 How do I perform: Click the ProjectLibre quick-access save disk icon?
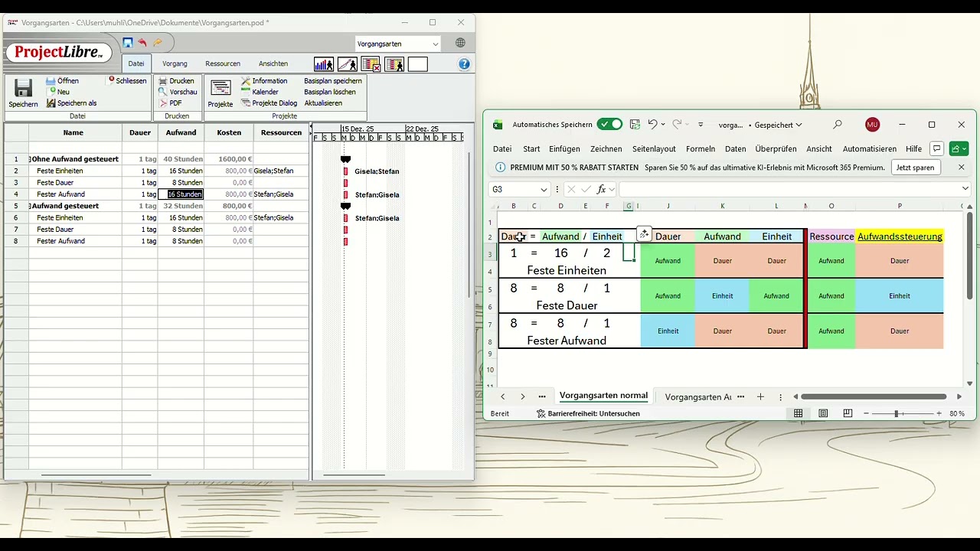(x=128, y=43)
